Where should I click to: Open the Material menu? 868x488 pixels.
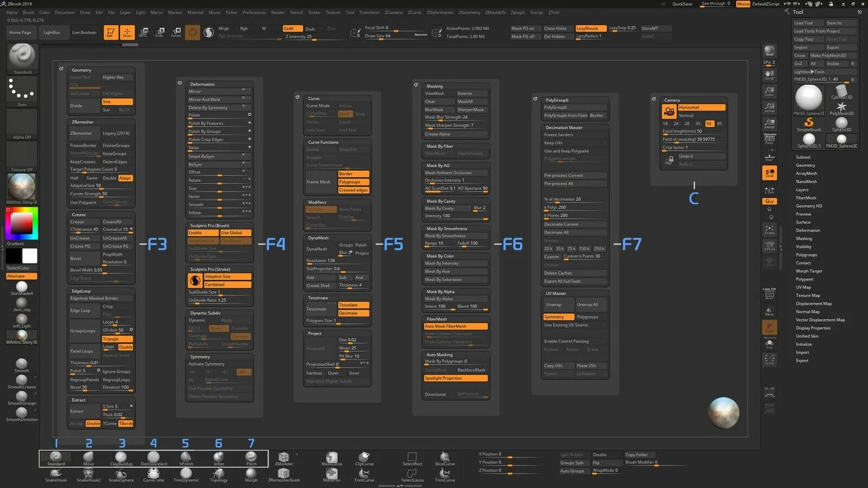click(195, 12)
